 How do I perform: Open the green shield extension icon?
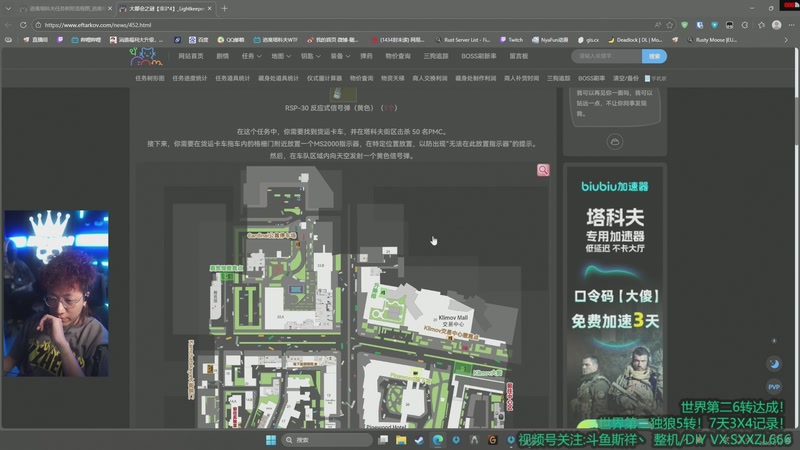pos(685,25)
